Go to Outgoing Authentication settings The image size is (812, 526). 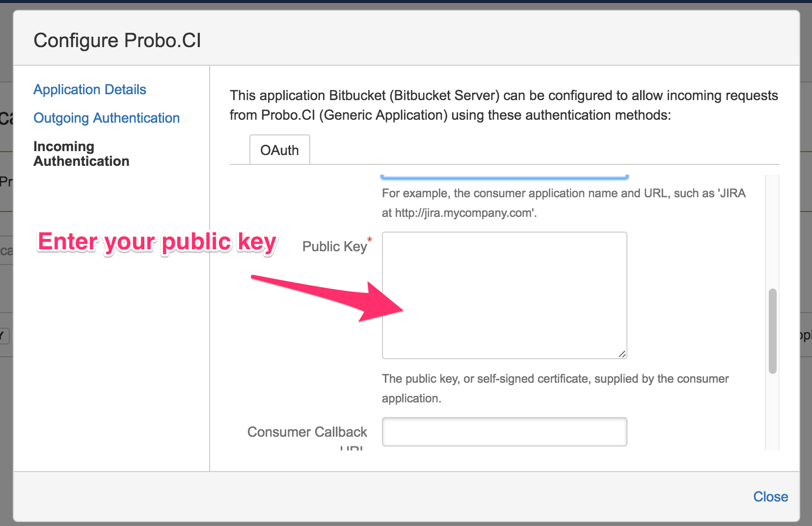click(x=107, y=118)
